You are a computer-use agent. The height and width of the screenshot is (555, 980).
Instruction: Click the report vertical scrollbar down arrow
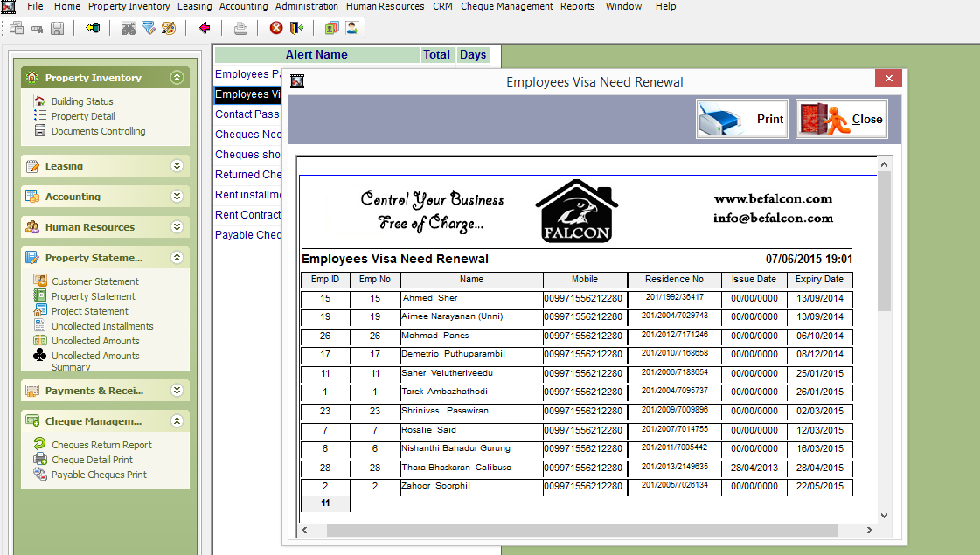tap(884, 516)
